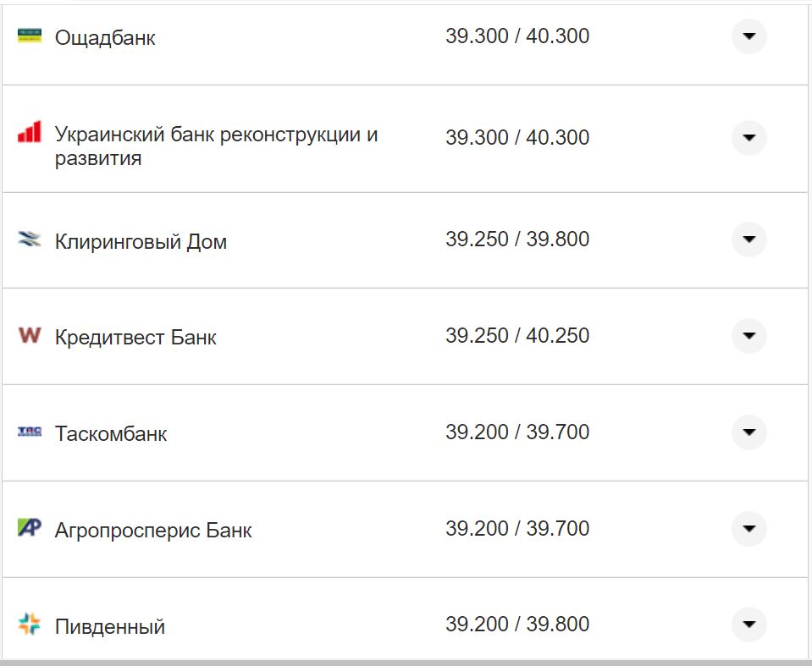The height and width of the screenshot is (666, 812).
Task: Open the Кредитвест Банк name link
Action: pos(135,335)
